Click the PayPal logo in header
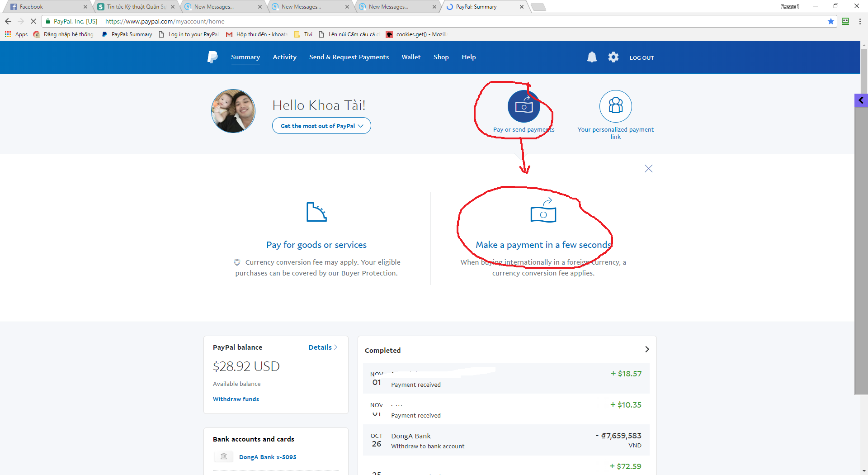This screenshot has width=868, height=475. click(x=212, y=57)
